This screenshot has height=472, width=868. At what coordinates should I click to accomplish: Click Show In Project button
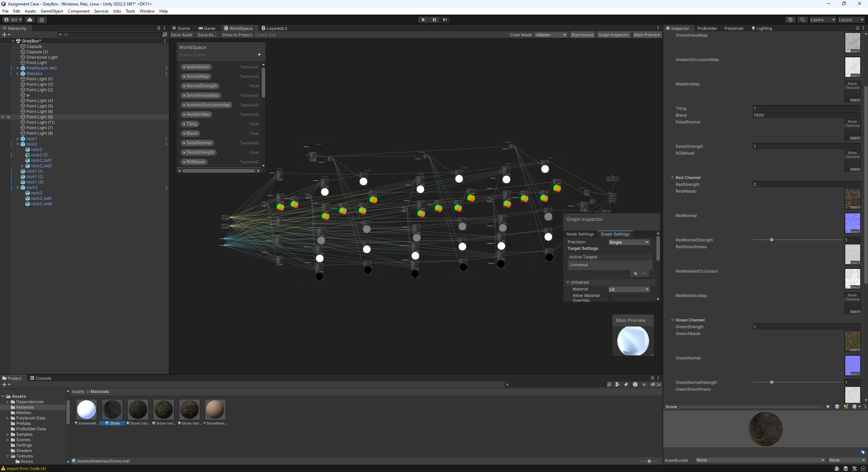(x=237, y=35)
